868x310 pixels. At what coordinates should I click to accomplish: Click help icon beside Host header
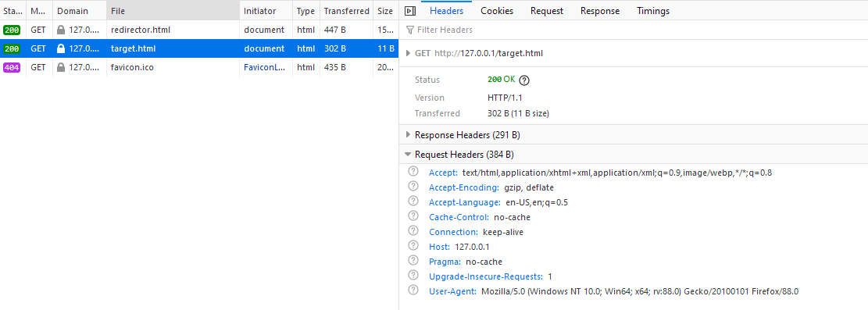coord(413,246)
